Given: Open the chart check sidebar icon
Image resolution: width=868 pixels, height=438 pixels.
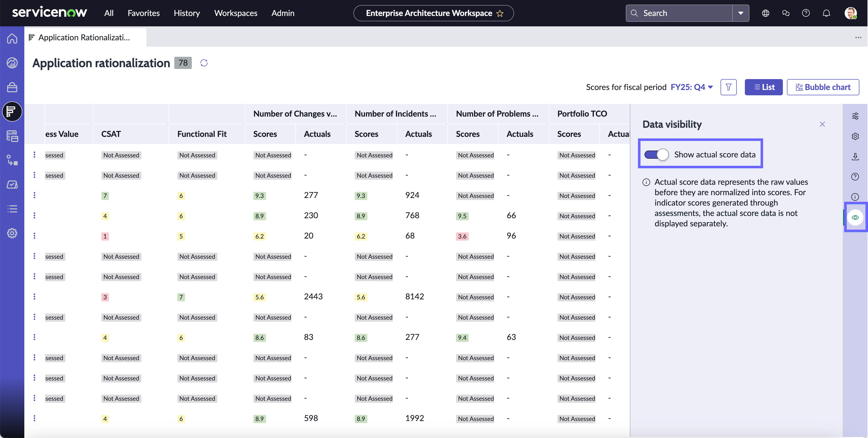Looking at the screenshot, I should [12, 185].
